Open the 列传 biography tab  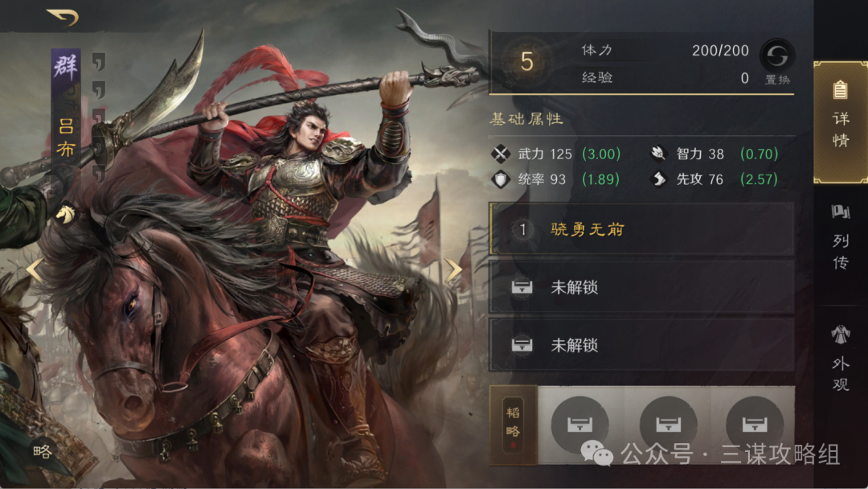841,238
